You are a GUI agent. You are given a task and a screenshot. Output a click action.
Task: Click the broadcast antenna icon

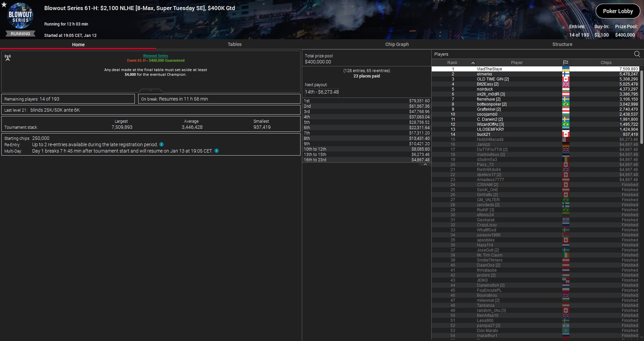pyautogui.click(x=8, y=58)
